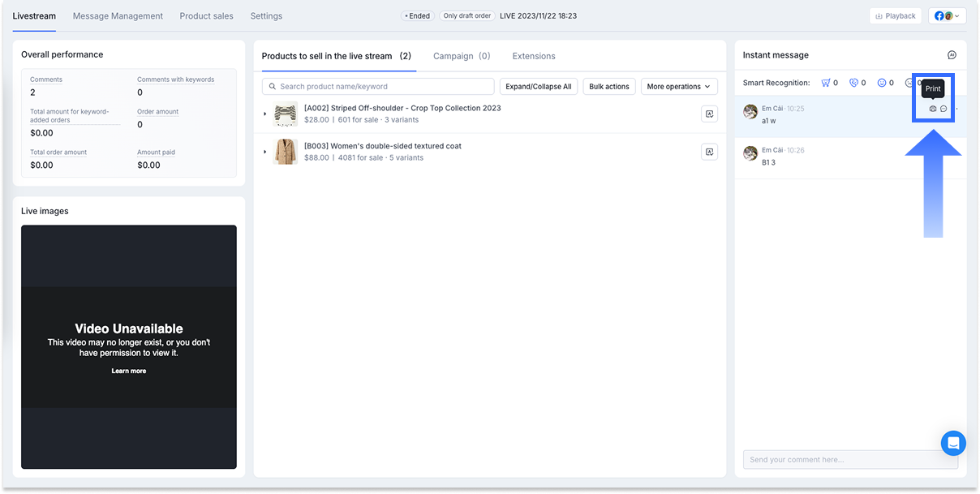Click Em Cái avatar on 10:25 message

click(750, 112)
